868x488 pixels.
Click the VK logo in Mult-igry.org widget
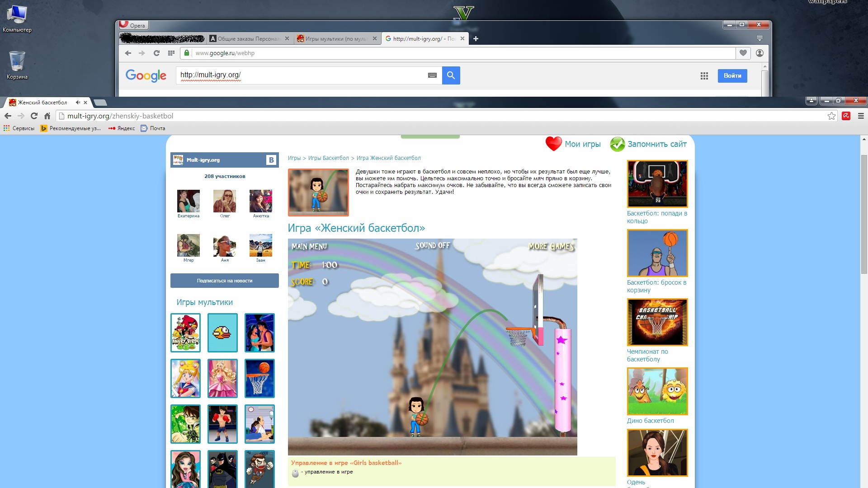(271, 160)
